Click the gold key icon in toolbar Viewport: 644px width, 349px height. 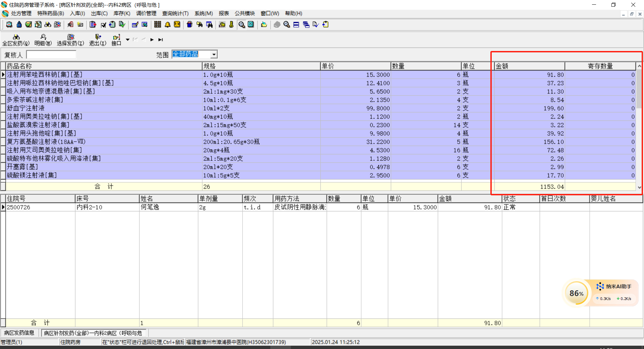click(x=231, y=24)
